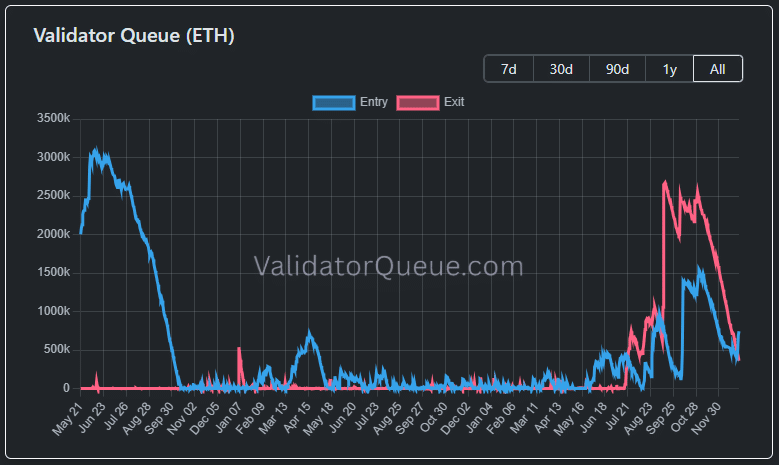
Task: Click the Jan 07 x-axis label
Action: (227, 419)
